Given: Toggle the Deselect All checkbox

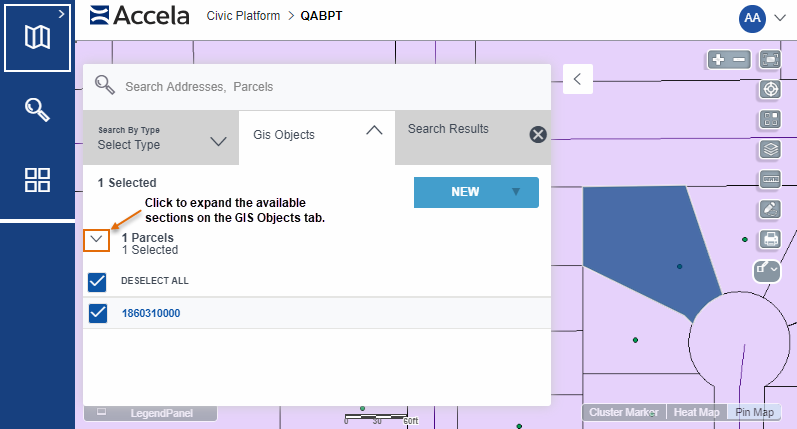Looking at the screenshot, I should [98, 281].
